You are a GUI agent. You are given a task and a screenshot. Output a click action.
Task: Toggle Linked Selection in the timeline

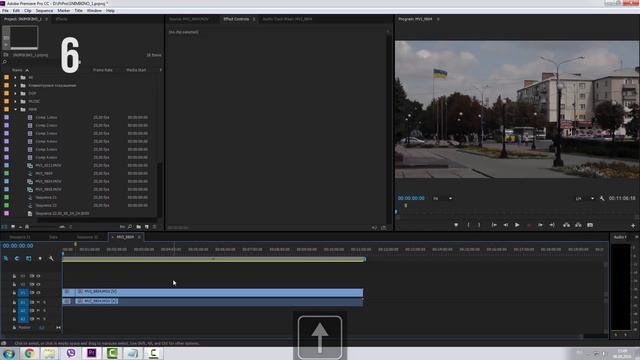[x=29, y=258]
